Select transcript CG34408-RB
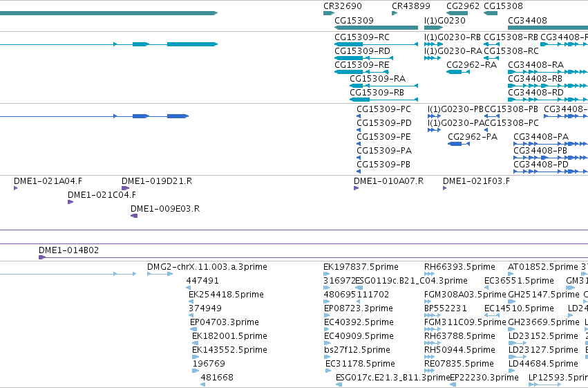588x388 pixels. 548,86
